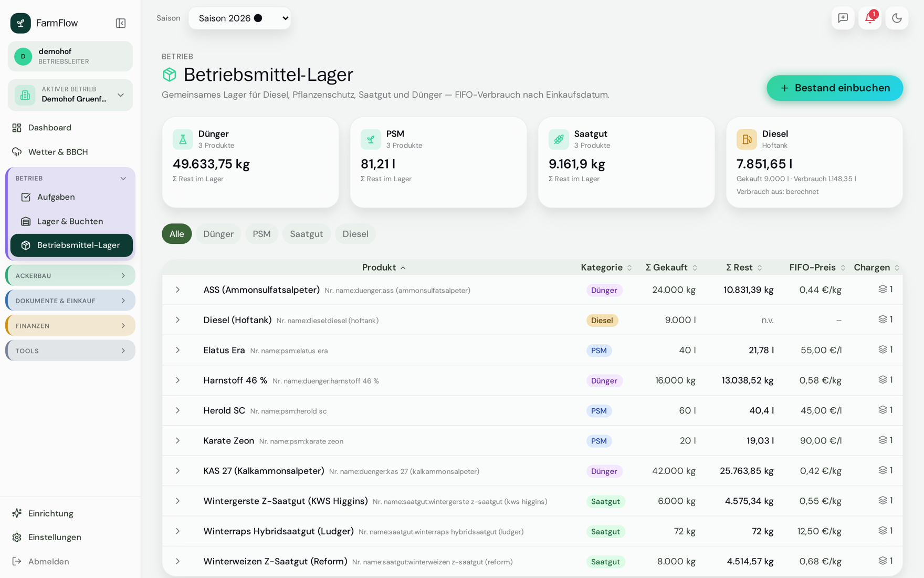Open Wetter & BBCH page

coord(70,152)
